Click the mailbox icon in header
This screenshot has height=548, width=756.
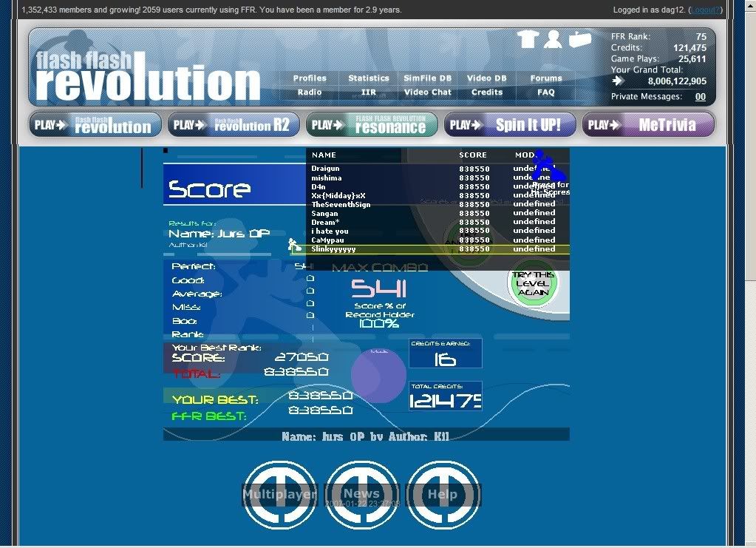pos(580,39)
